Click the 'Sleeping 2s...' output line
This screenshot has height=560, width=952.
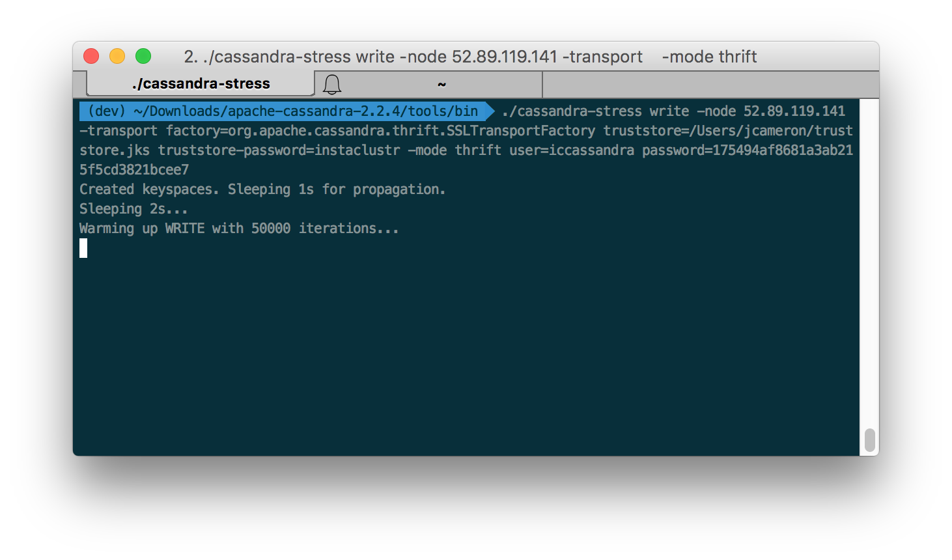pos(133,209)
